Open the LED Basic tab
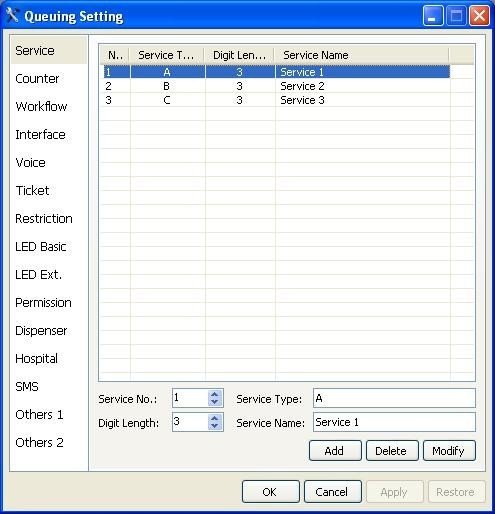 coord(41,247)
